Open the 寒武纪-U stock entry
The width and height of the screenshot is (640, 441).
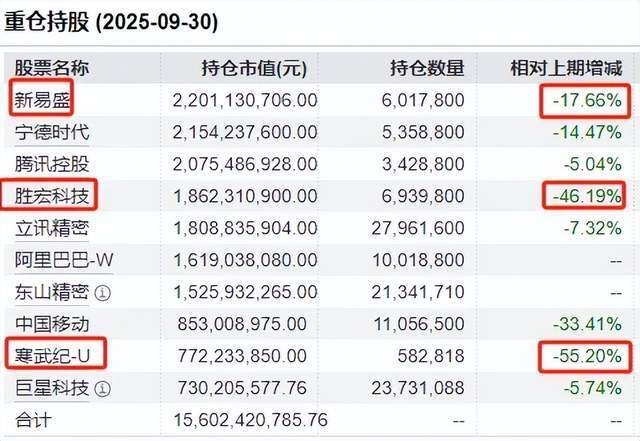pyautogui.click(x=55, y=355)
